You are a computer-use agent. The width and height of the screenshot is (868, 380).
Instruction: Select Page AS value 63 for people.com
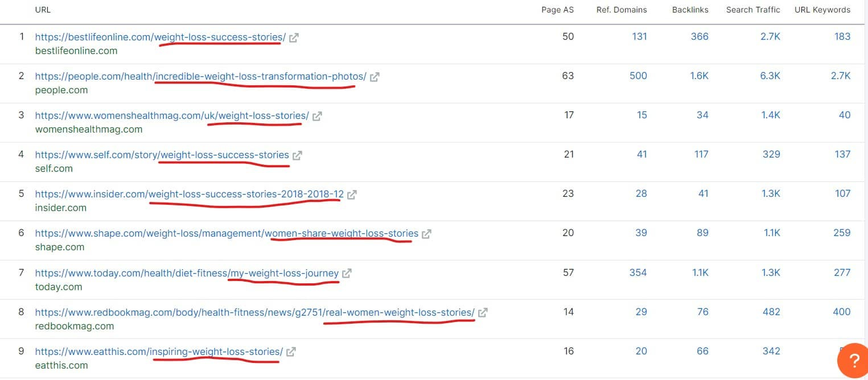coord(567,76)
